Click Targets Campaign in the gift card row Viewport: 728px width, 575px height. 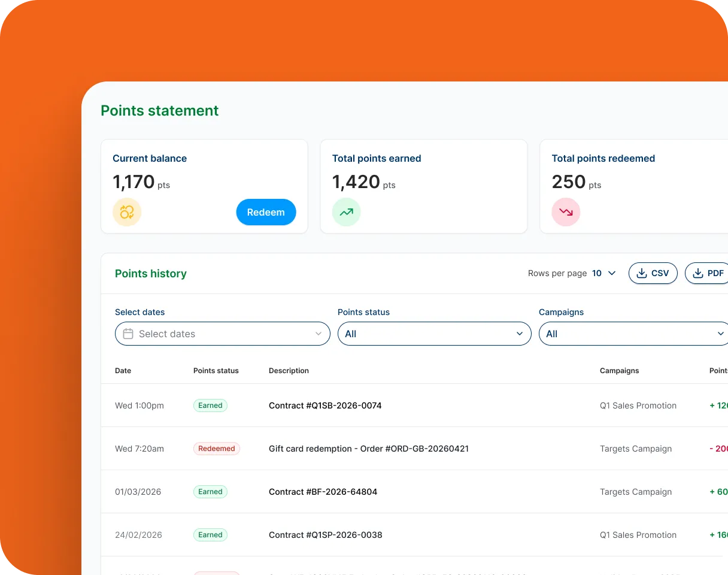636,449
